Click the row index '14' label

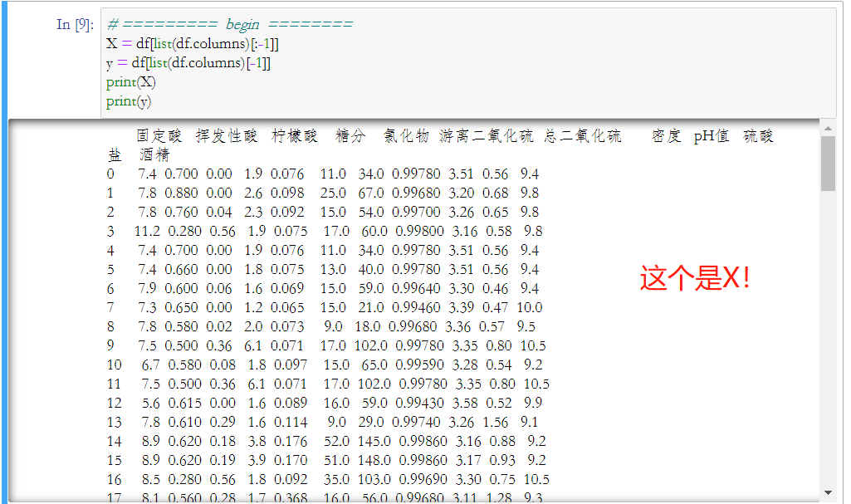click(x=115, y=441)
